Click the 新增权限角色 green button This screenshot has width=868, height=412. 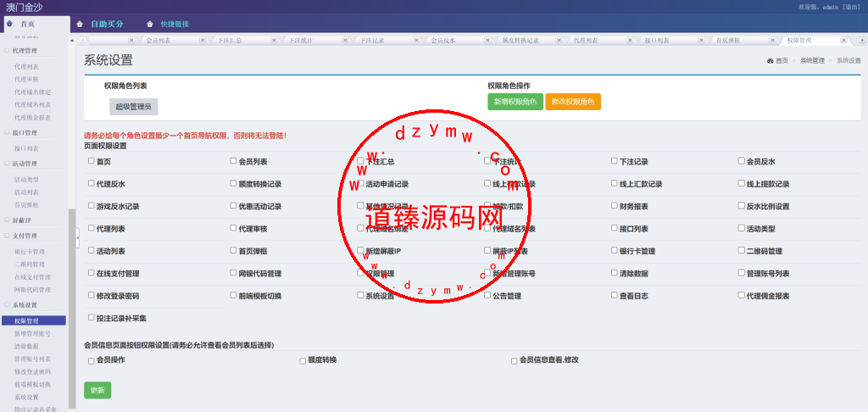[515, 102]
